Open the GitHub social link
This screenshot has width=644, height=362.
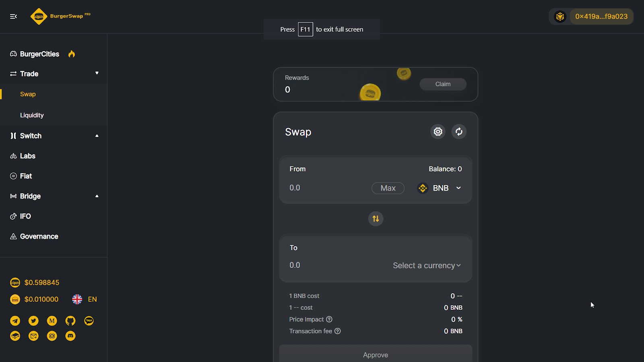pyautogui.click(x=70, y=321)
